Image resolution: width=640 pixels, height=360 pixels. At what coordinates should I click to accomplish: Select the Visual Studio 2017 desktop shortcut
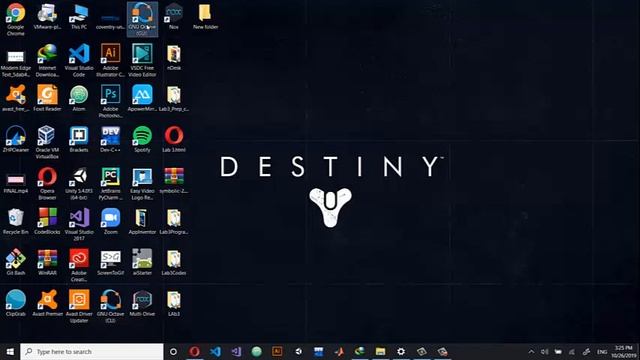click(79, 224)
